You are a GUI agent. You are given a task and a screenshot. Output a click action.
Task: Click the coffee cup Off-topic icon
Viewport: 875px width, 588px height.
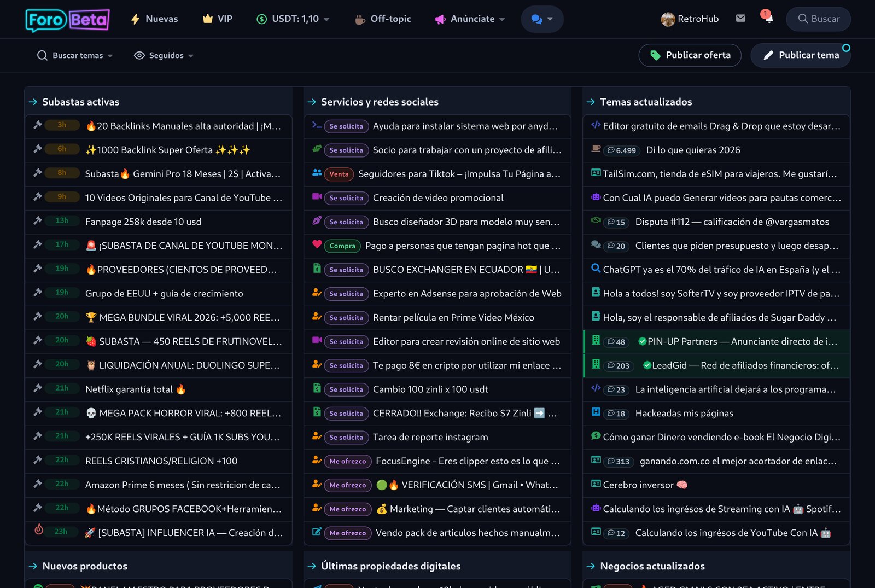point(360,20)
